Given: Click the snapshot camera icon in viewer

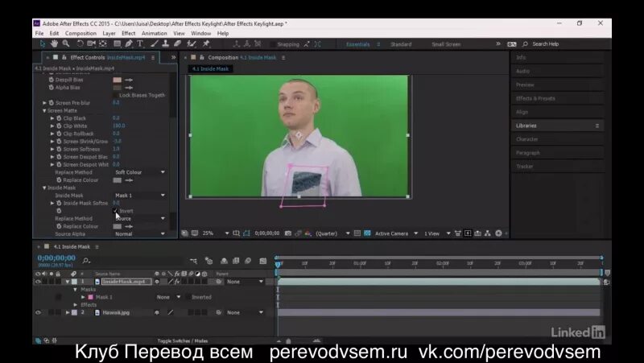Looking at the screenshot, I should coord(288,233).
